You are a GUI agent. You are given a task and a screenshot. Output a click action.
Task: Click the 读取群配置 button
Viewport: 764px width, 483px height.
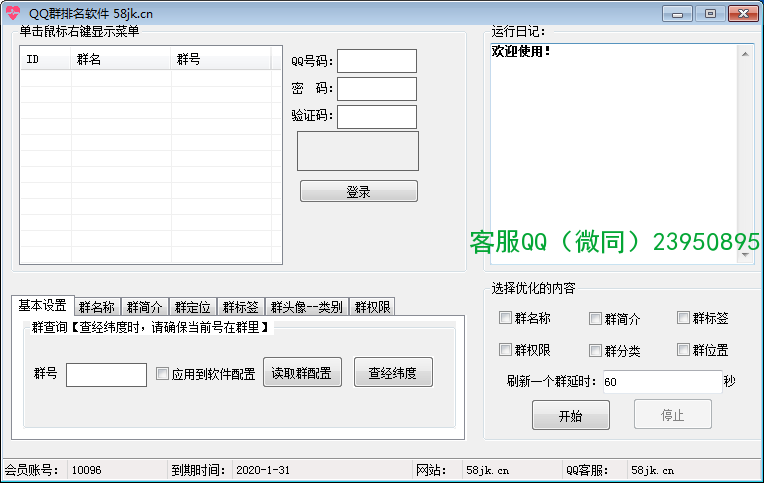(x=302, y=372)
